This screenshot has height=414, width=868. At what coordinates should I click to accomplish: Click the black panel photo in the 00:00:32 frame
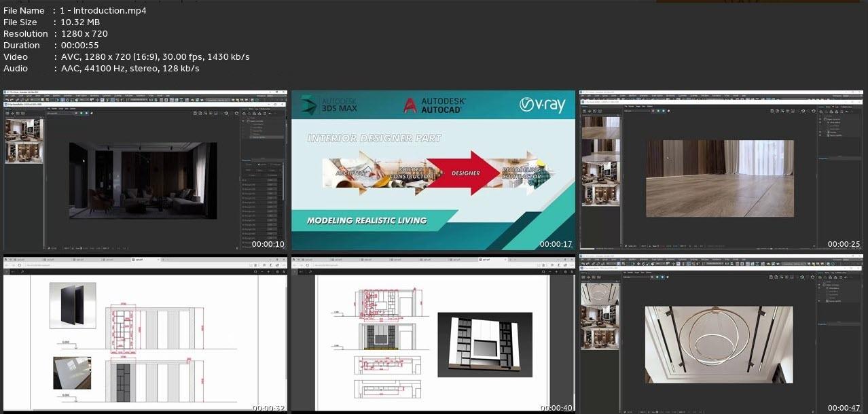[x=73, y=305]
